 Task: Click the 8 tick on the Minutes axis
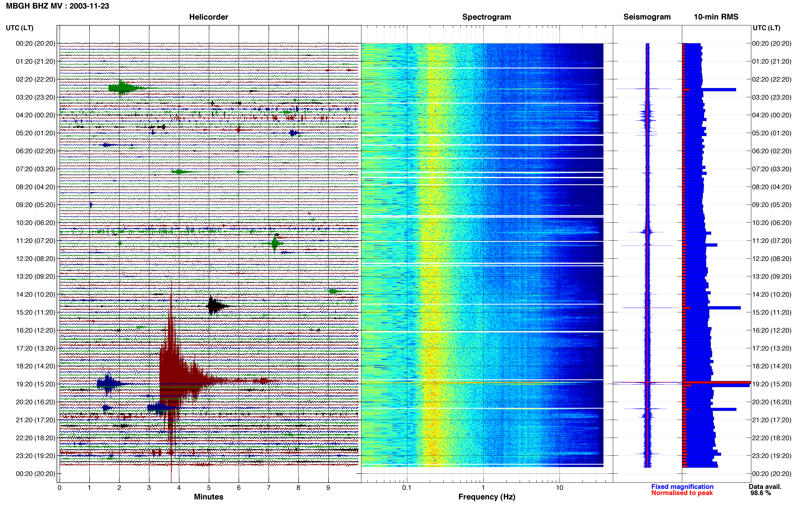[x=298, y=488]
